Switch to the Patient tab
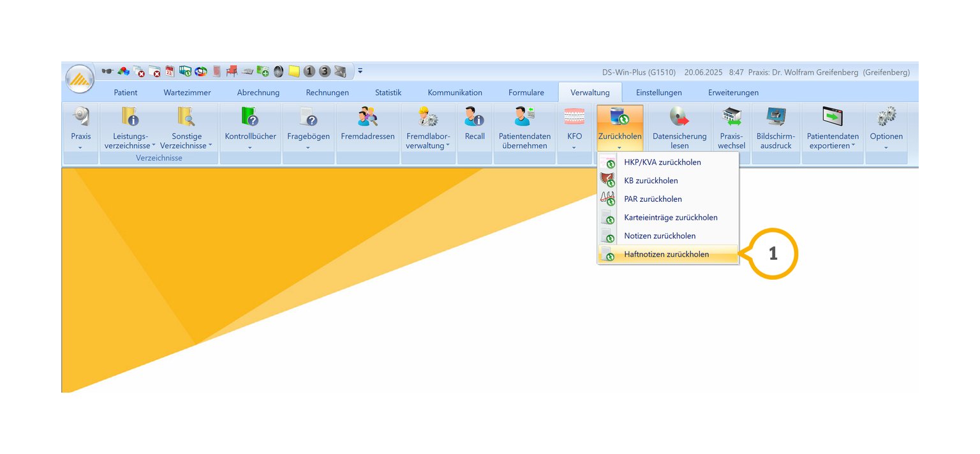The height and width of the screenshot is (454, 980). pyautogui.click(x=126, y=93)
